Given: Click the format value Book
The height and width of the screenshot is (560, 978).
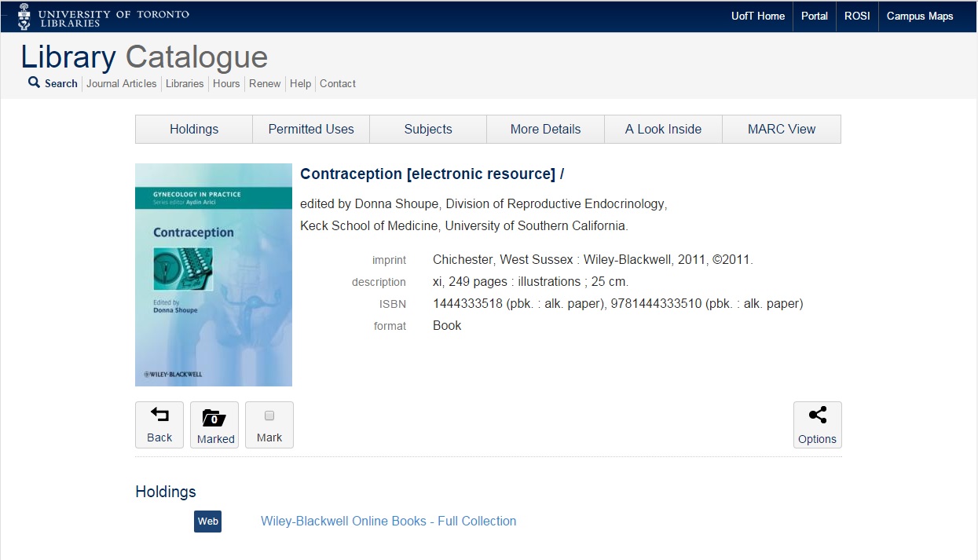Looking at the screenshot, I should pos(447,326).
